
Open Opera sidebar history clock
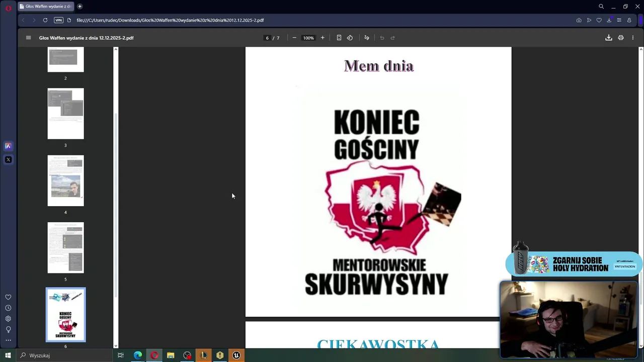click(x=8, y=308)
